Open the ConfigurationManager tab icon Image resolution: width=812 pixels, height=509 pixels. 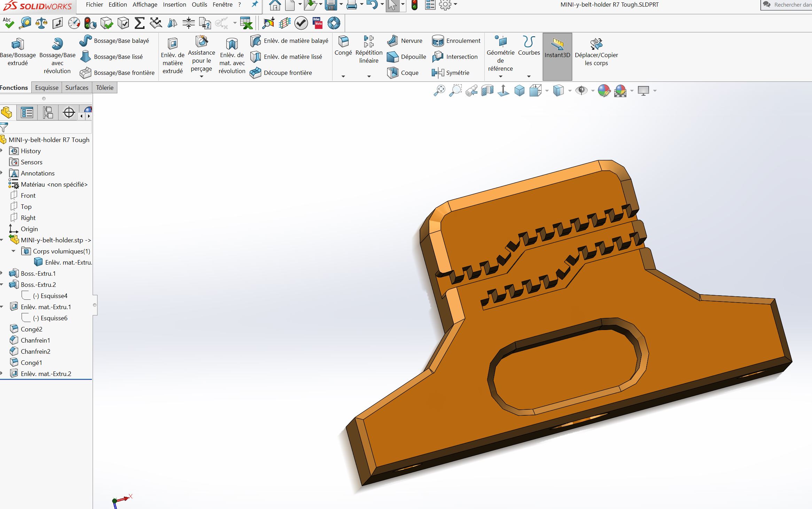click(x=48, y=112)
